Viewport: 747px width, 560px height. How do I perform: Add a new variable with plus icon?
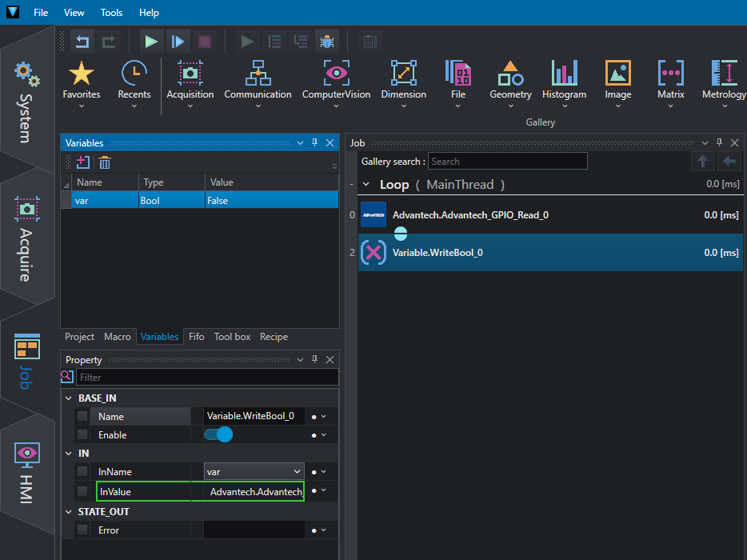tap(83, 162)
